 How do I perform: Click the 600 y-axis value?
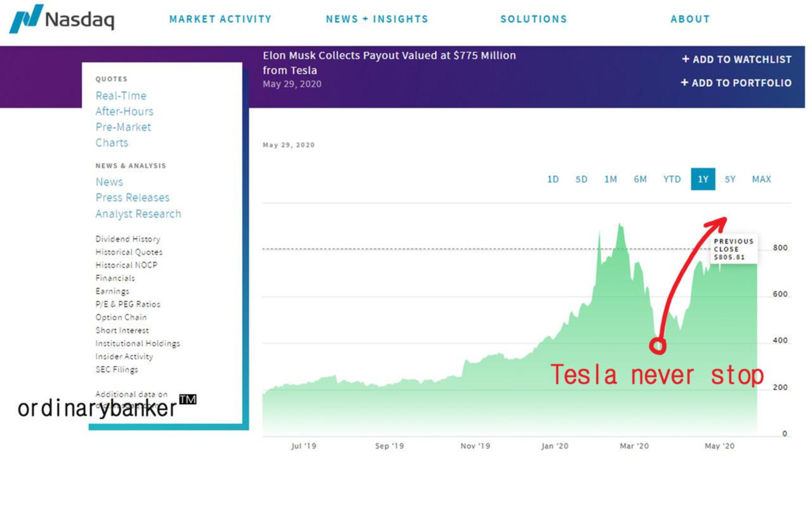780,294
